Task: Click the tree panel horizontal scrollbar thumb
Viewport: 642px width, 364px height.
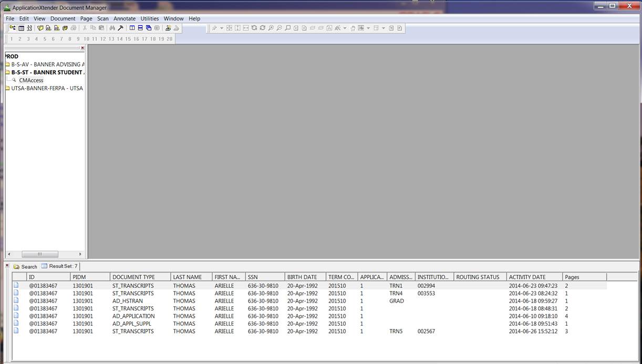Action: [40, 254]
